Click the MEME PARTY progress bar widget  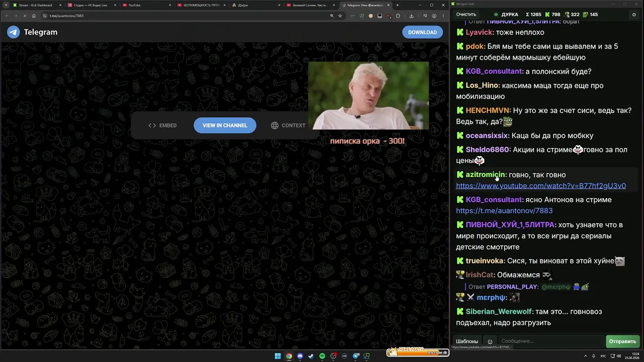pyautogui.click(x=417, y=352)
